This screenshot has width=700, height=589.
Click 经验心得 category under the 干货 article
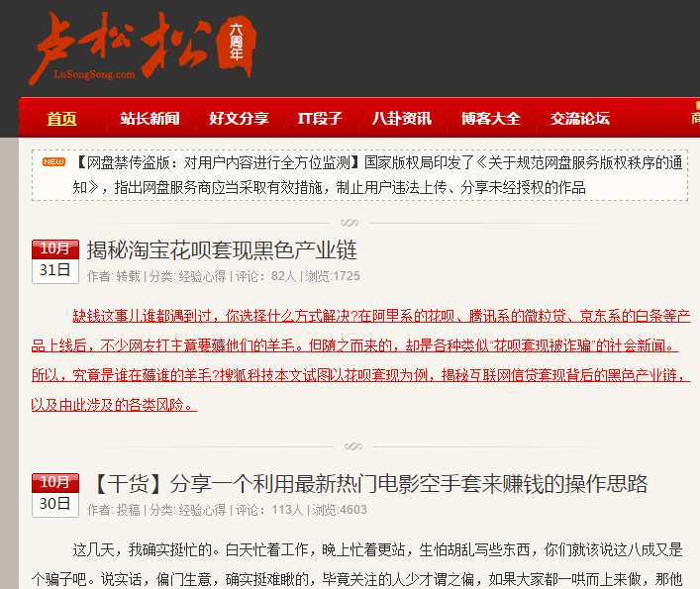point(202,510)
